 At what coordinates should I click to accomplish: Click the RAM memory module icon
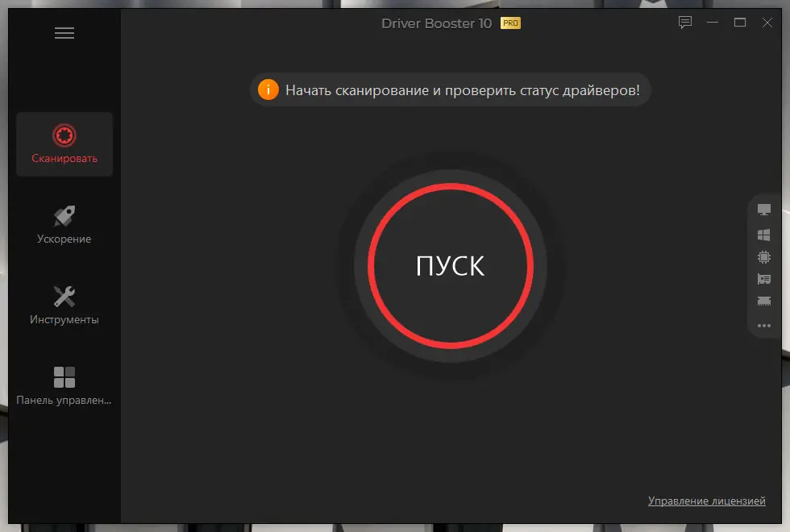click(x=763, y=302)
